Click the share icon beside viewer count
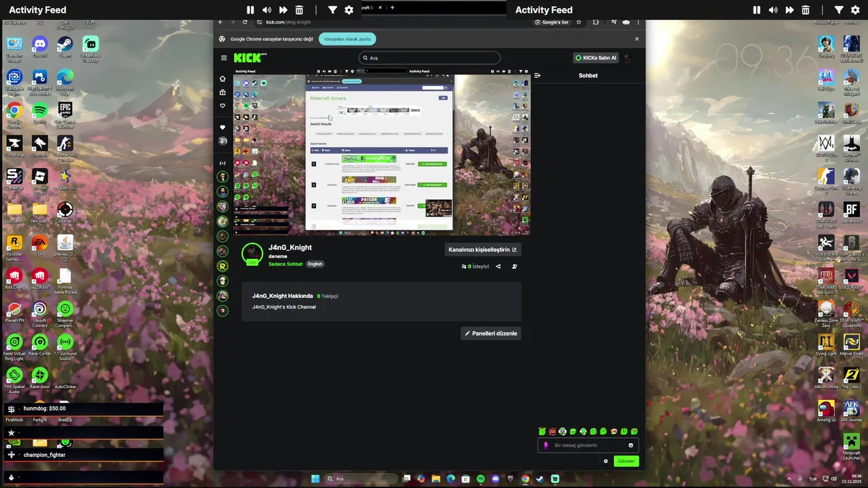The width and height of the screenshot is (868, 488). coord(498,266)
